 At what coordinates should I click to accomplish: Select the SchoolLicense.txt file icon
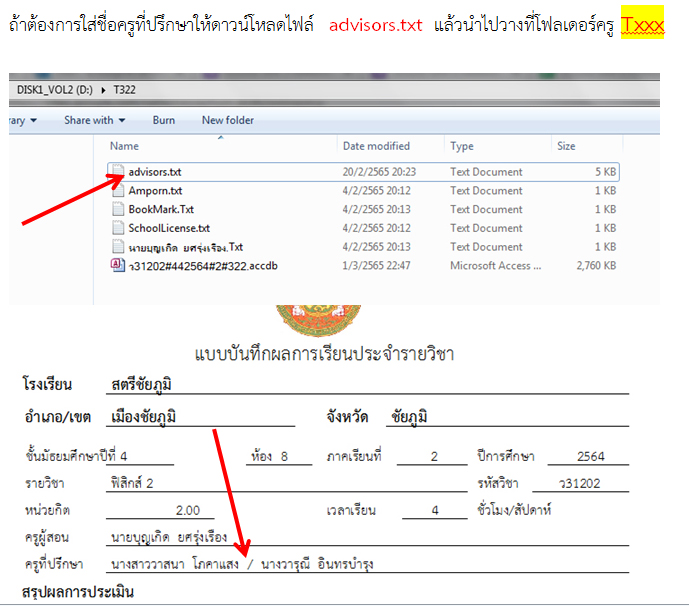(x=118, y=228)
